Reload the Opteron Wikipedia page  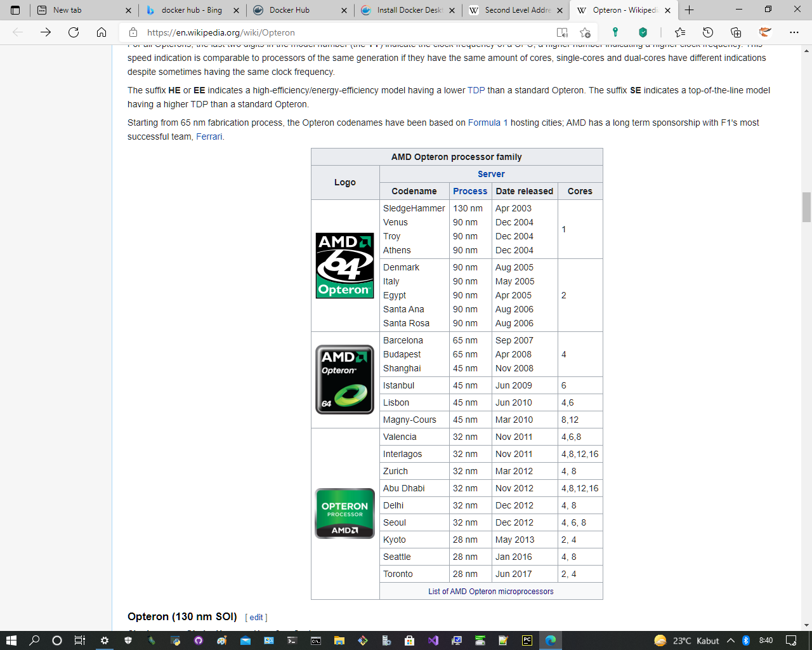pyautogui.click(x=74, y=32)
